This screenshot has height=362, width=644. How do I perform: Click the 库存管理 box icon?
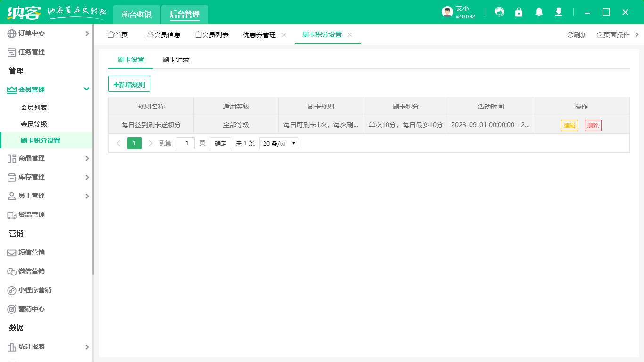coord(12,177)
